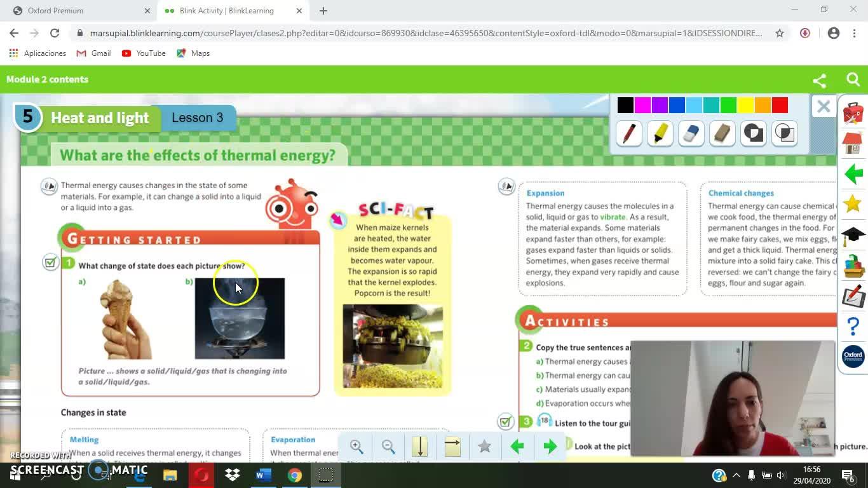Screen dimensions: 868x488
Task: Choose the blue-and-white eraser tool
Action: click(x=691, y=133)
